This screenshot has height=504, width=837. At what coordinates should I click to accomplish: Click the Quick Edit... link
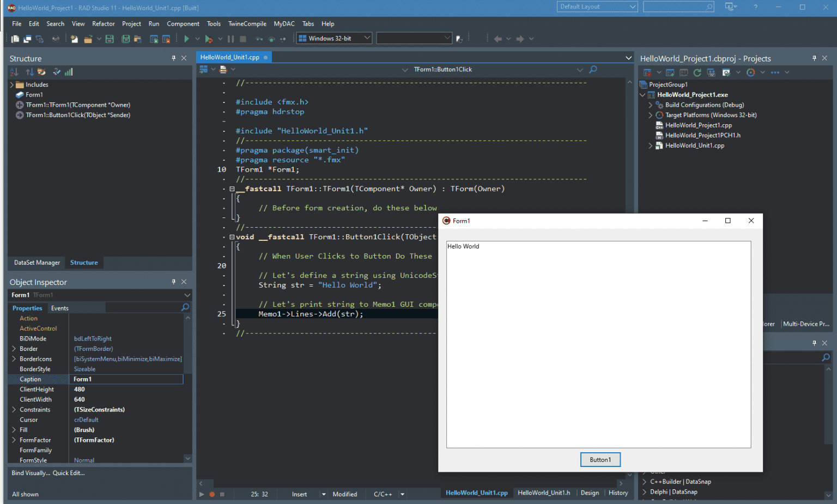pyautogui.click(x=69, y=473)
